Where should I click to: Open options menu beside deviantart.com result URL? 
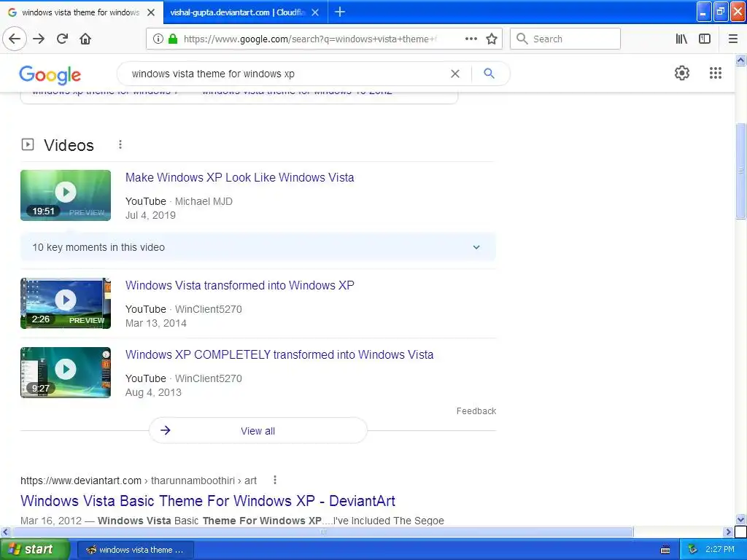point(275,480)
